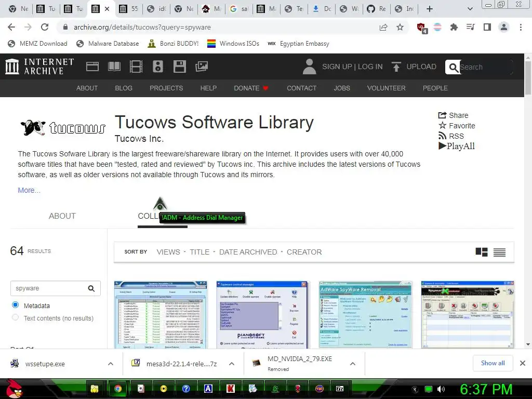Click SIGN UP | LOG IN link
Screen dimensions: 532x399
click(x=352, y=66)
